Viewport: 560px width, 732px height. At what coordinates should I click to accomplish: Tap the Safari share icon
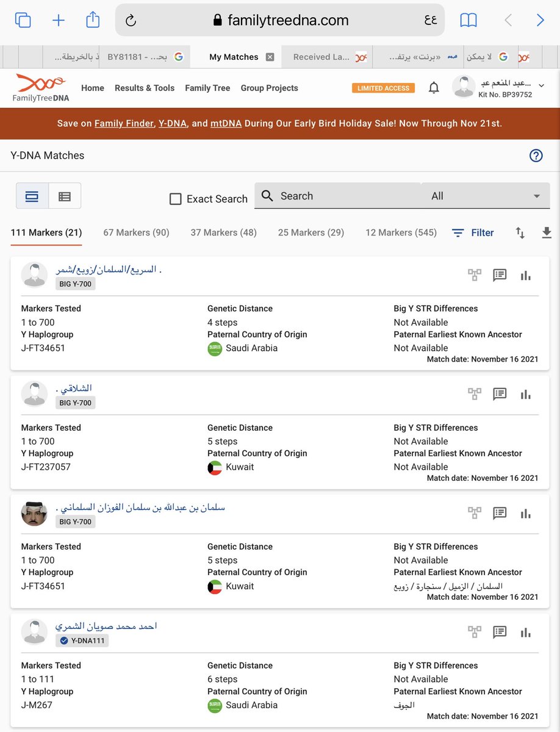[x=93, y=20]
